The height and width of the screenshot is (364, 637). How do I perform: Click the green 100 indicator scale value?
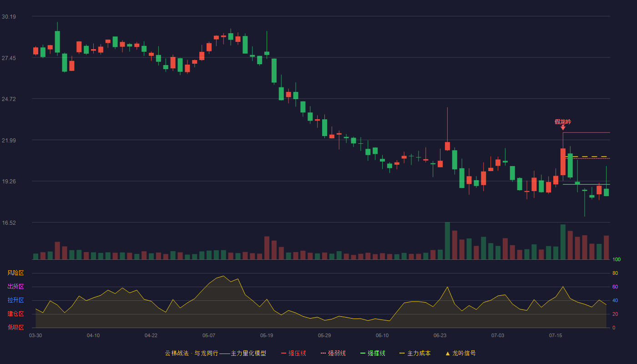pyautogui.click(x=617, y=260)
